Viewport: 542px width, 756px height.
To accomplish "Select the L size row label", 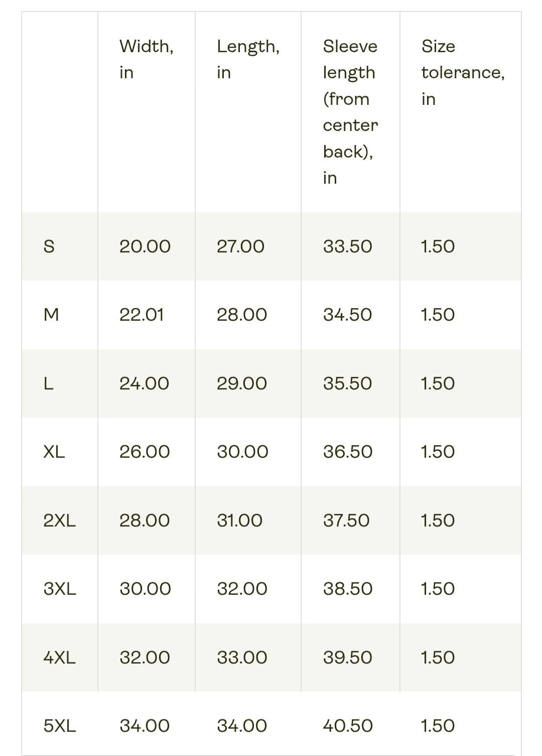I will click(48, 384).
